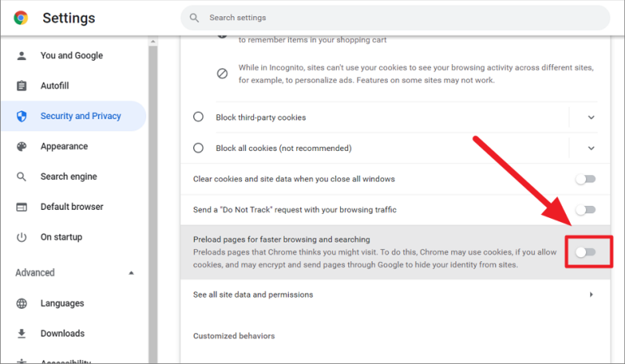Enable the Do Not Track request toggle
The width and height of the screenshot is (625, 364).
point(585,210)
